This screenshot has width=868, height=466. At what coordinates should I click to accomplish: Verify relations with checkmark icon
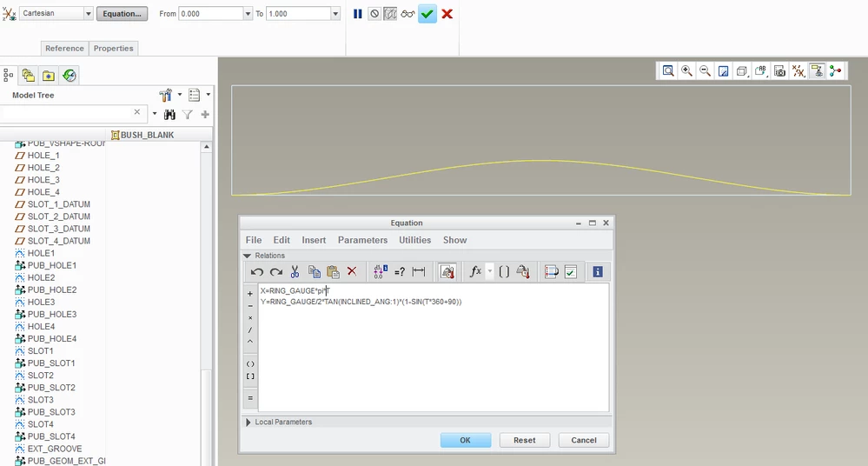pyautogui.click(x=570, y=271)
